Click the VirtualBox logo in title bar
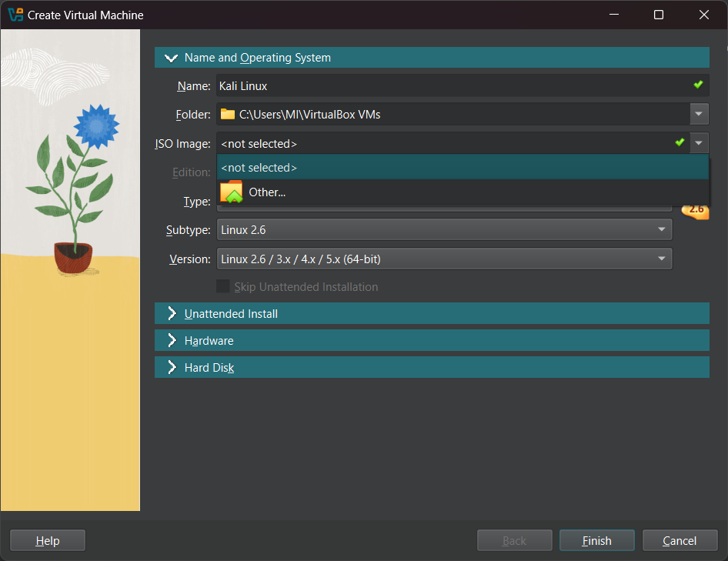 pos(15,15)
